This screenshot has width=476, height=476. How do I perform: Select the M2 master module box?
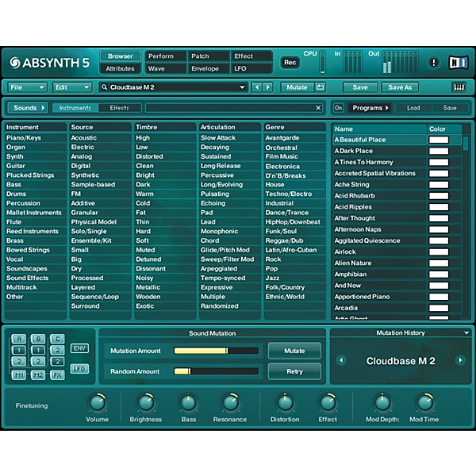tap(38, 375)
